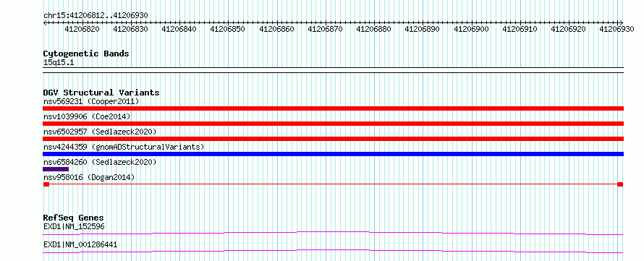This screenshot has height=261, width=644.
Task: Open nsv958016 (Dogan2014) variant label
Action: 89,177
